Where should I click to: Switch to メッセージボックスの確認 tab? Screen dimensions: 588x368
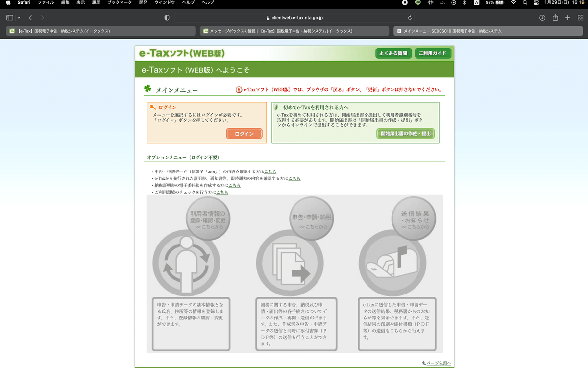click(294, 31)
